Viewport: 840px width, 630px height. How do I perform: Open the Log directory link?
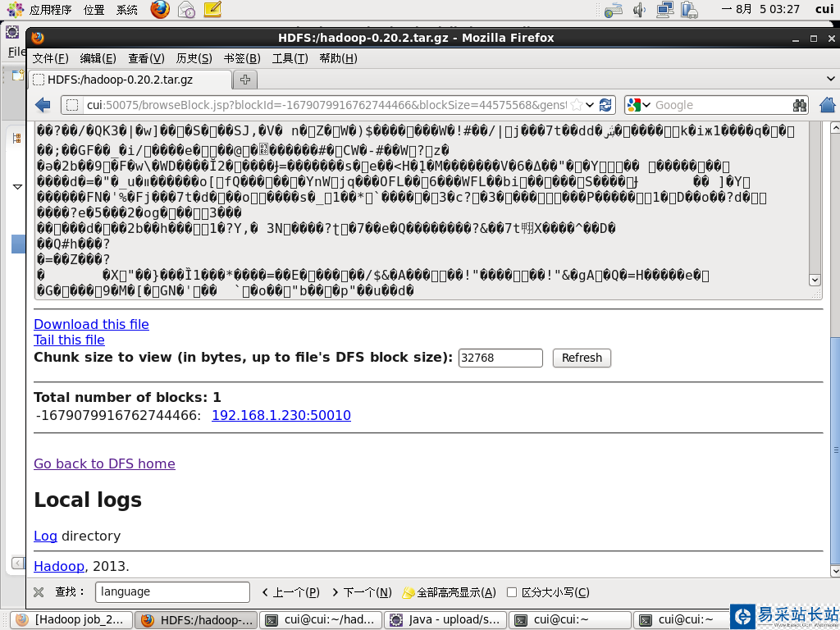pos(46,536)
